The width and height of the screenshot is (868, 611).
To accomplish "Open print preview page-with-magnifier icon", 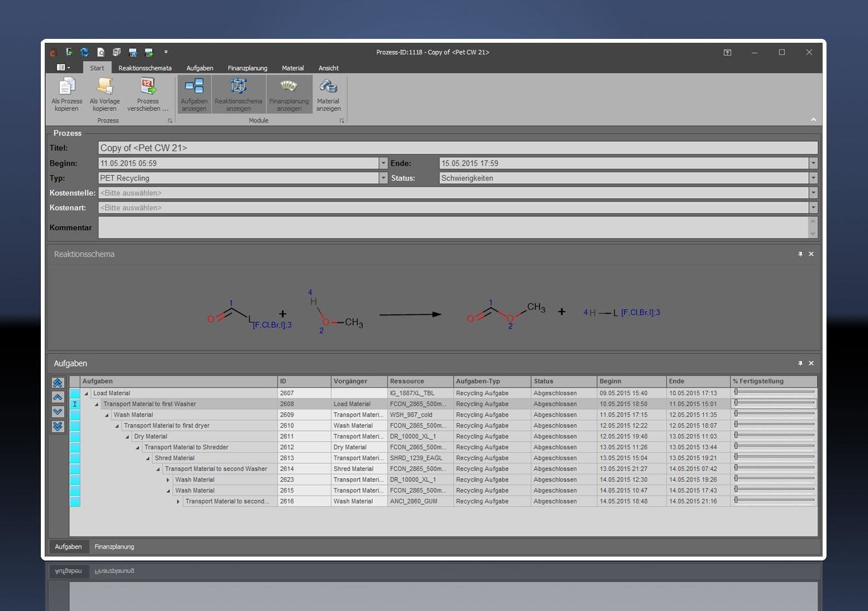I will (100, 52).
